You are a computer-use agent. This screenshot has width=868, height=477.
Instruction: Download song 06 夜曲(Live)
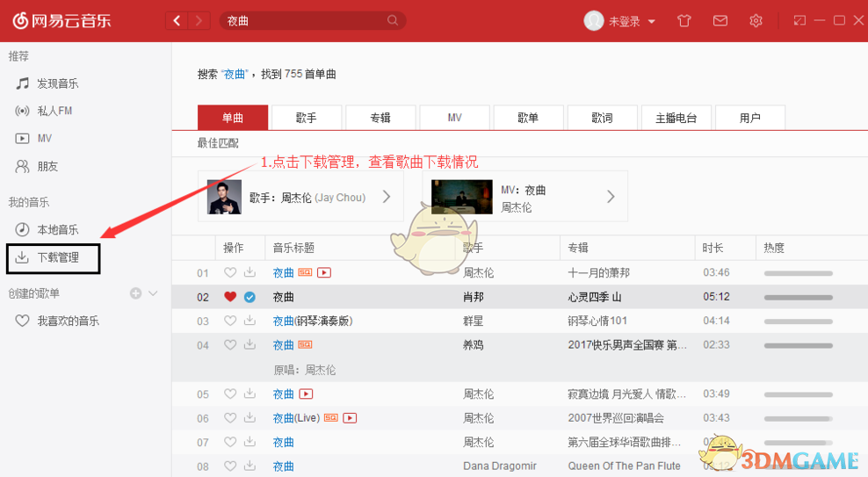[x=250, y=418]
